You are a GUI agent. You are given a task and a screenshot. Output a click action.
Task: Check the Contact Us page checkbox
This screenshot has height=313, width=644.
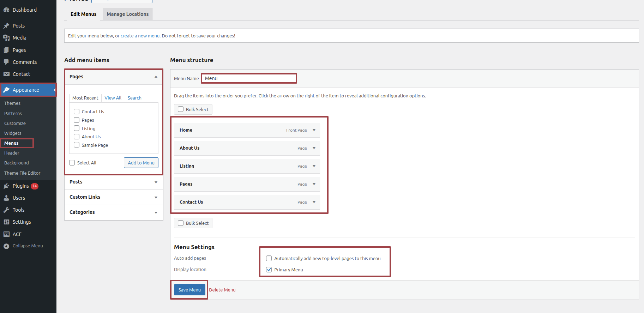[x=77, y=112]
